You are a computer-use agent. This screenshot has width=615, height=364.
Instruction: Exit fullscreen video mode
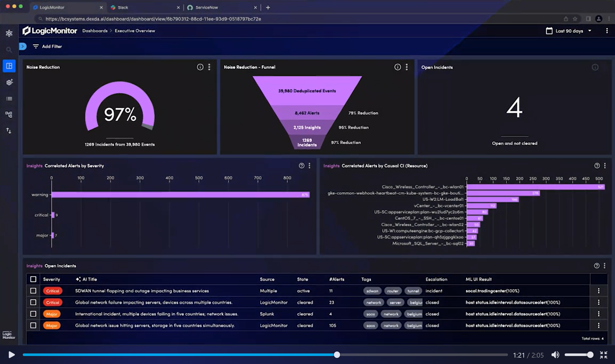tap(603, 355)
